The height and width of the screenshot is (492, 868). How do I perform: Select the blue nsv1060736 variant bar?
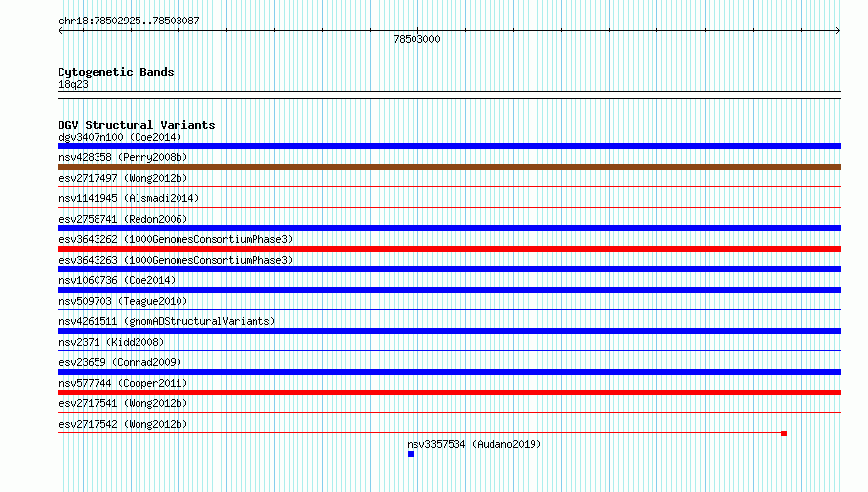449,290
